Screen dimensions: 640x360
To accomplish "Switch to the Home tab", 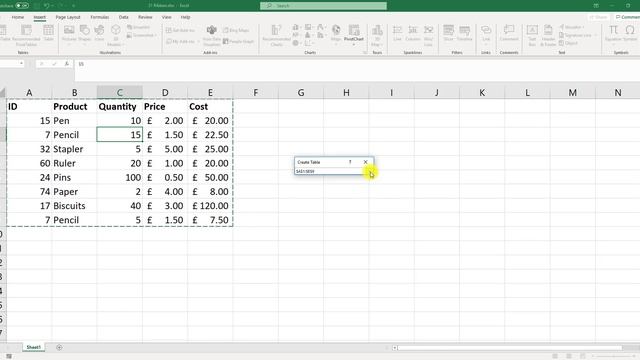I will (x=18, y=17).
